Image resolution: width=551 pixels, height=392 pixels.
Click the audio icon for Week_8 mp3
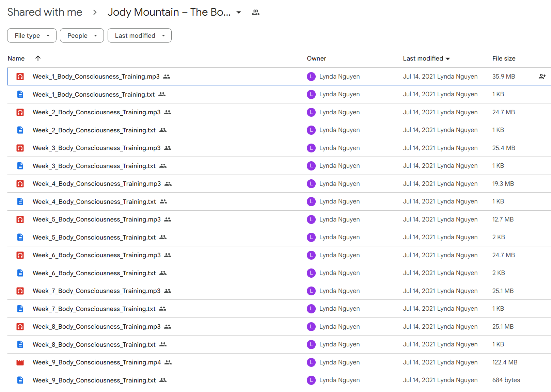coord(20,327)
